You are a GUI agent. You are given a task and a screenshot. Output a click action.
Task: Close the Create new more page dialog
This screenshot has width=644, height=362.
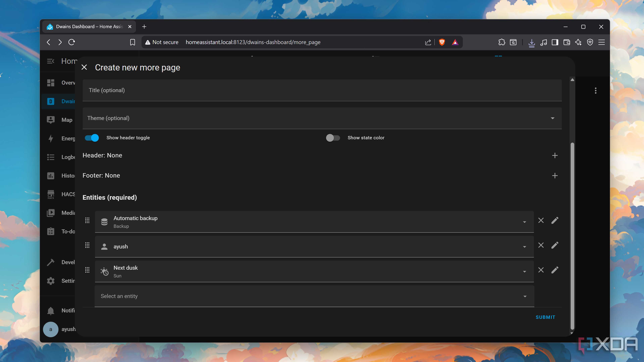tap(84, 67)
